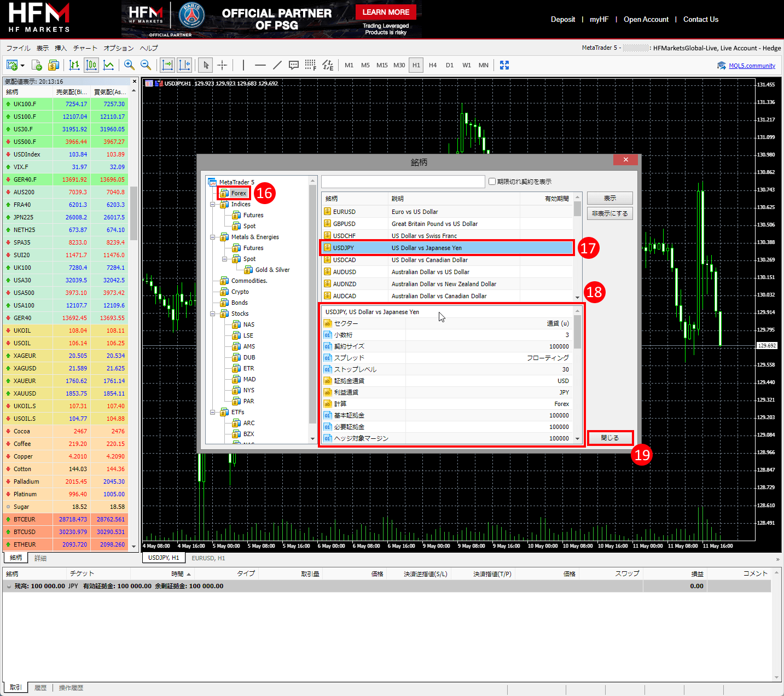Click the symbol search input field
Viewport: 784px width, 696px height.
(x=403, y=182)
